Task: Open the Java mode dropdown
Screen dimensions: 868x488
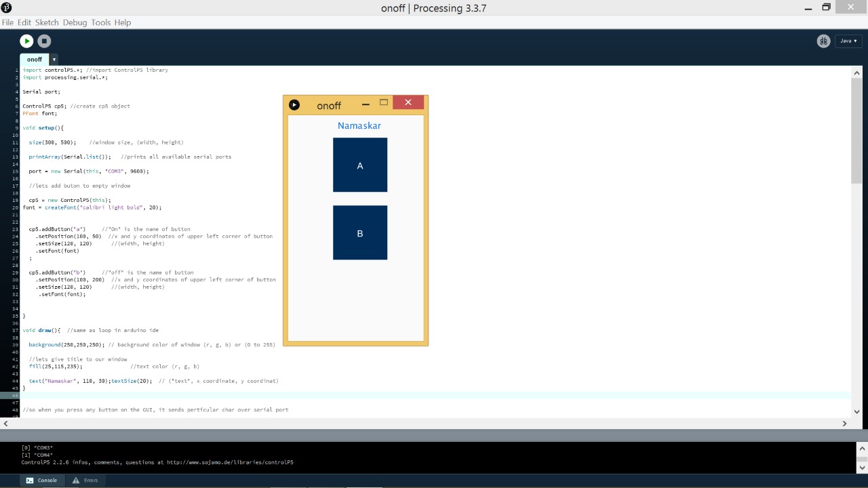Action: click(x=848, y=41)
